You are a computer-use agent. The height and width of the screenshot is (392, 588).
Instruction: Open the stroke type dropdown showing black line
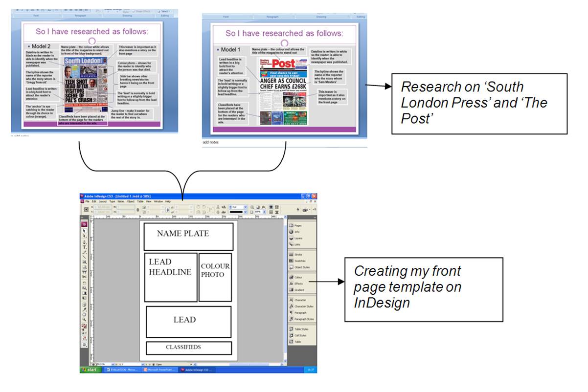pos(245,212)
